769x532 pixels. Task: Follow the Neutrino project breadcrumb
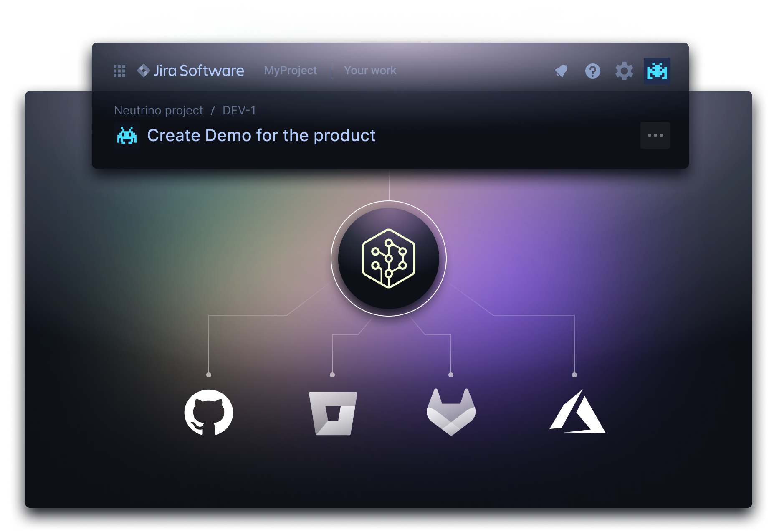point(159,110)
